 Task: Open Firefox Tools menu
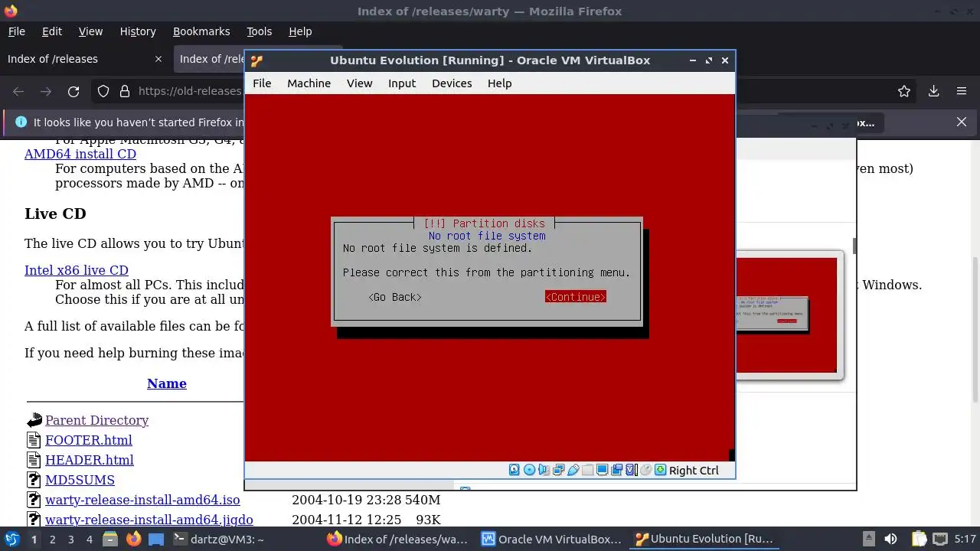click(259, 31)
